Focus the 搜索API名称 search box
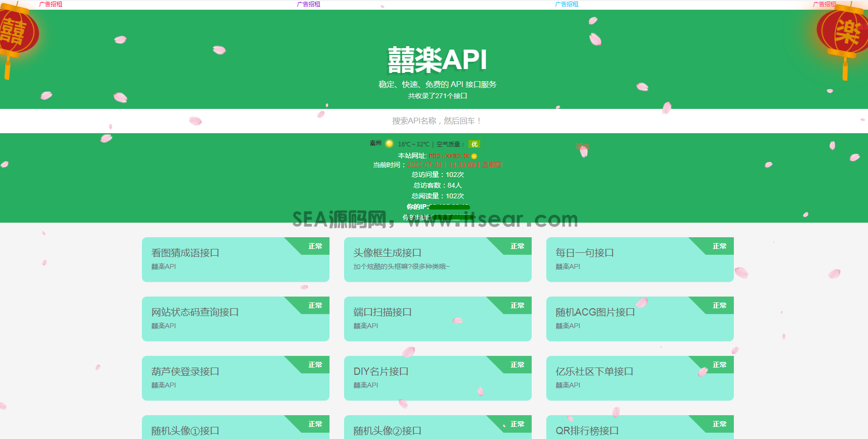 tap(434, 121)
